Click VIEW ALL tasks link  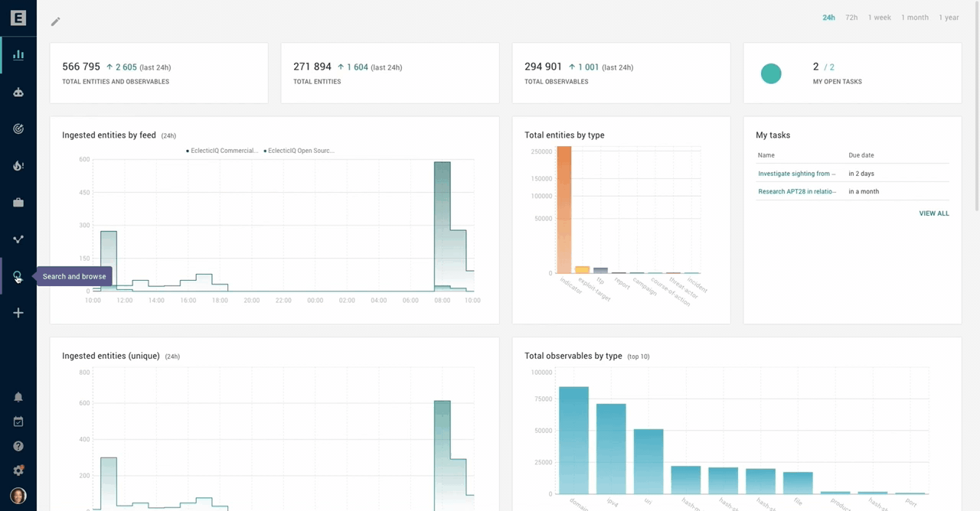pos(934,213)
